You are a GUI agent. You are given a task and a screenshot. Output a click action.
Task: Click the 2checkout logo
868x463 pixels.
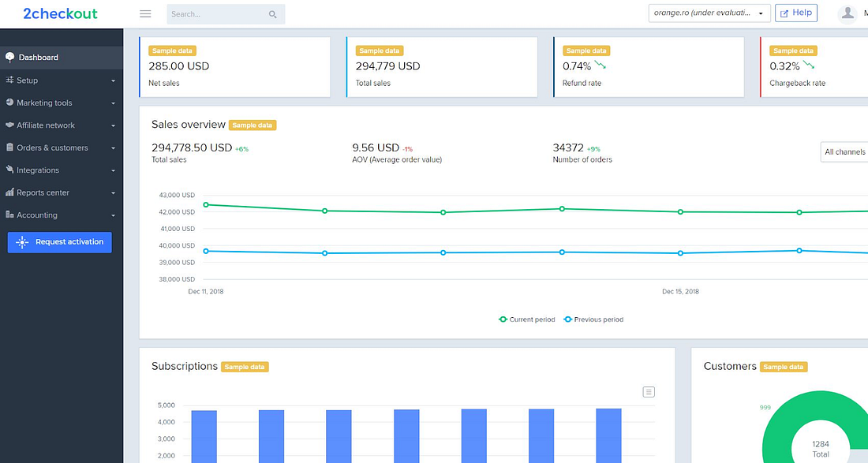point(60,13)
